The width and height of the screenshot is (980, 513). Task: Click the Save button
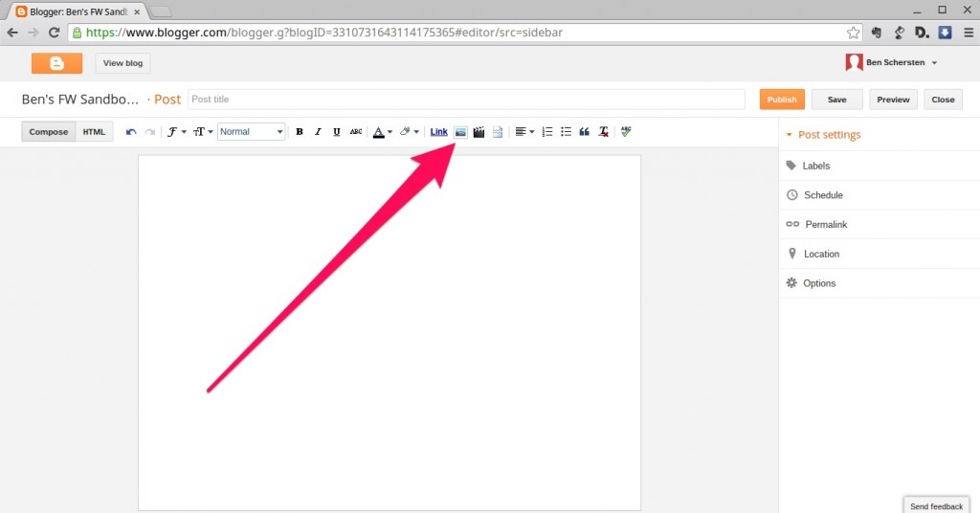pos(836,100)
